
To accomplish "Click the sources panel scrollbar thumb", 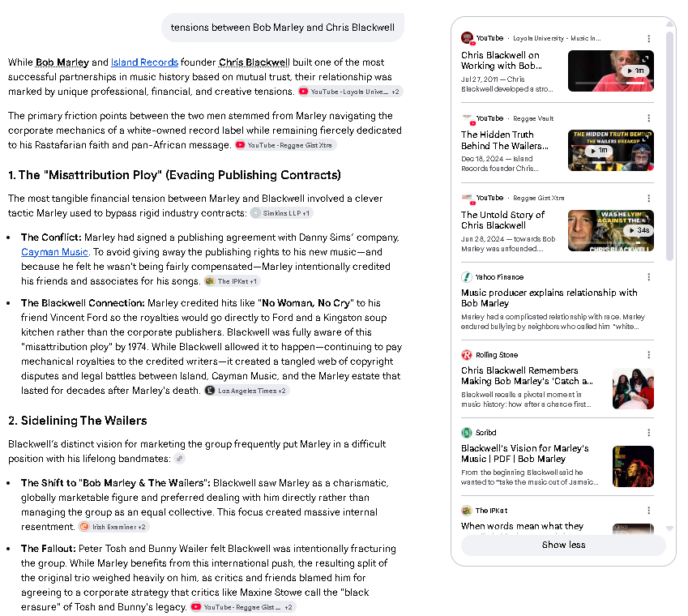I will click(x=669, y=146).
